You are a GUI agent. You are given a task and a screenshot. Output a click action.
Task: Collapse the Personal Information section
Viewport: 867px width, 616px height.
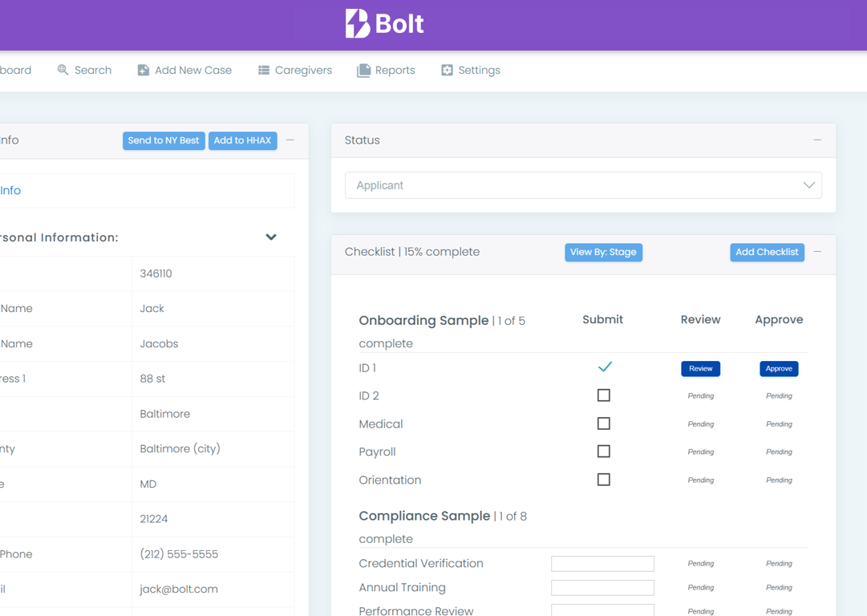click(x=270, y=237)
